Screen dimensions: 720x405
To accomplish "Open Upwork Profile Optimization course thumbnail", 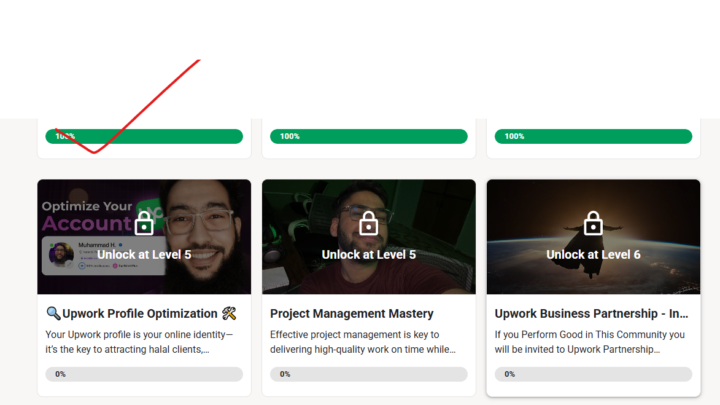I will [x=144, y=236].
